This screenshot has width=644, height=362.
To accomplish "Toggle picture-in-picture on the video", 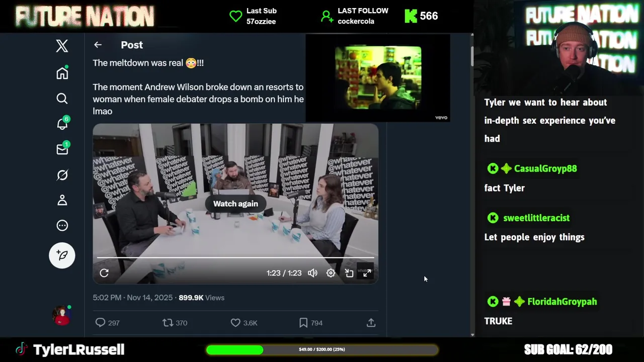I will 349,273.
